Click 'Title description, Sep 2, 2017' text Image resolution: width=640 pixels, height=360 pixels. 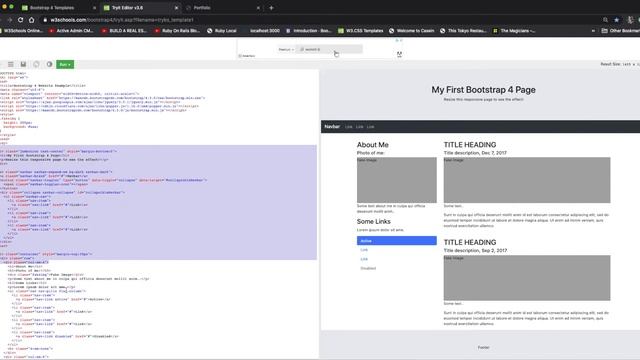click(475, 251)
